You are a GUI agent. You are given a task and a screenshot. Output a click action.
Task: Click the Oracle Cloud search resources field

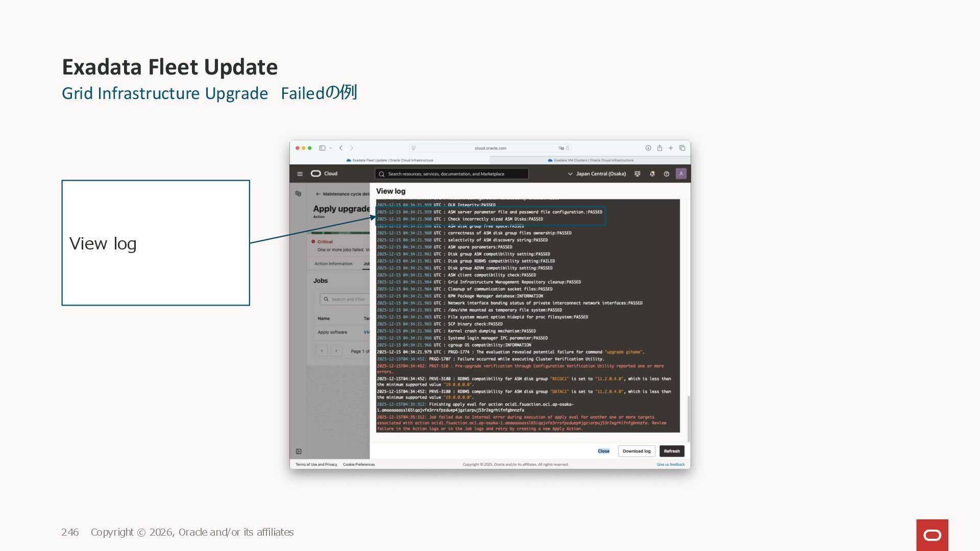(x=452, y=174)
